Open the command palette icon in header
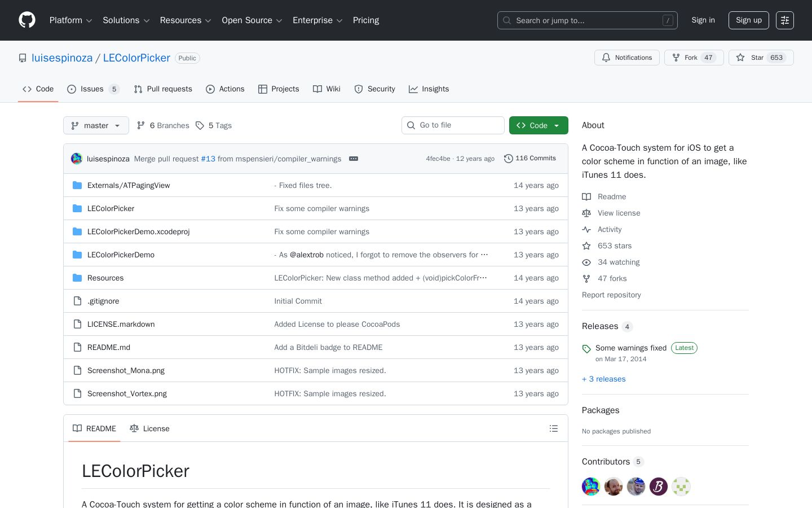 point(785,20)
